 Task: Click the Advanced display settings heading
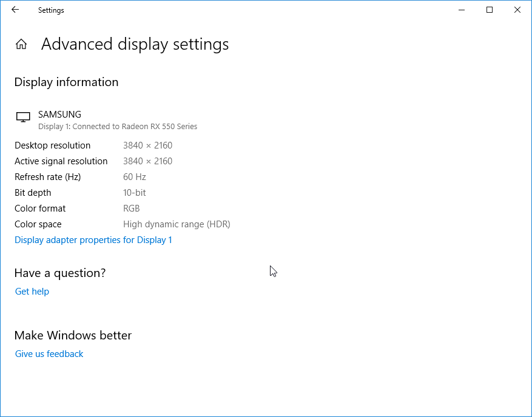pos(135,44)
